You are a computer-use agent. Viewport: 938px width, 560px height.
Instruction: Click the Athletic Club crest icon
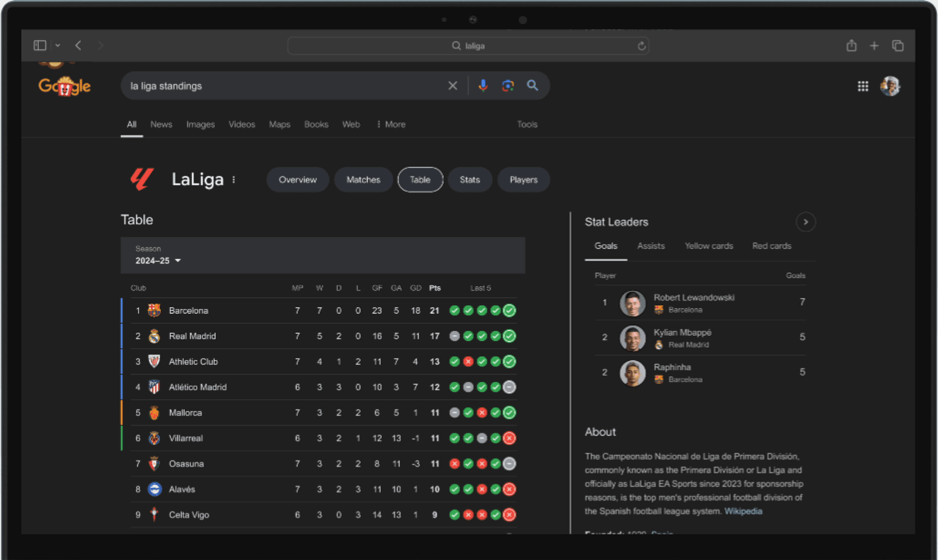point(154,362)
